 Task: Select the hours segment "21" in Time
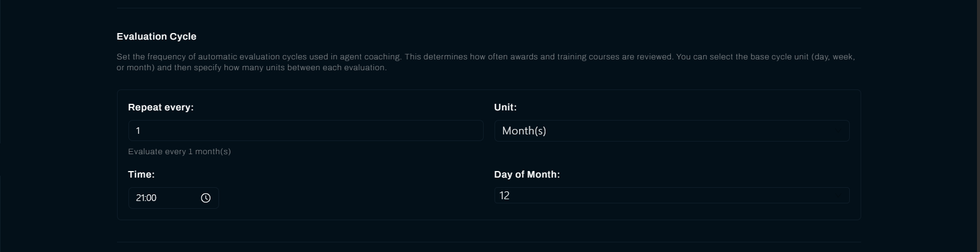140,198
